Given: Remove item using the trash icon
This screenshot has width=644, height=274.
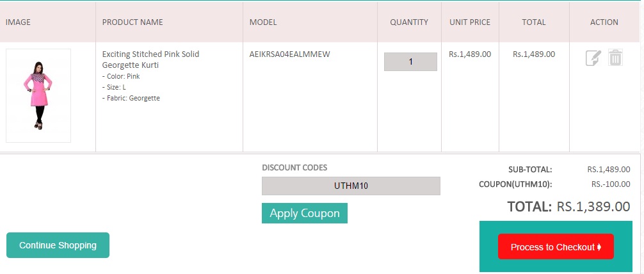Looking at the screenshot, I should pos(615,58).
